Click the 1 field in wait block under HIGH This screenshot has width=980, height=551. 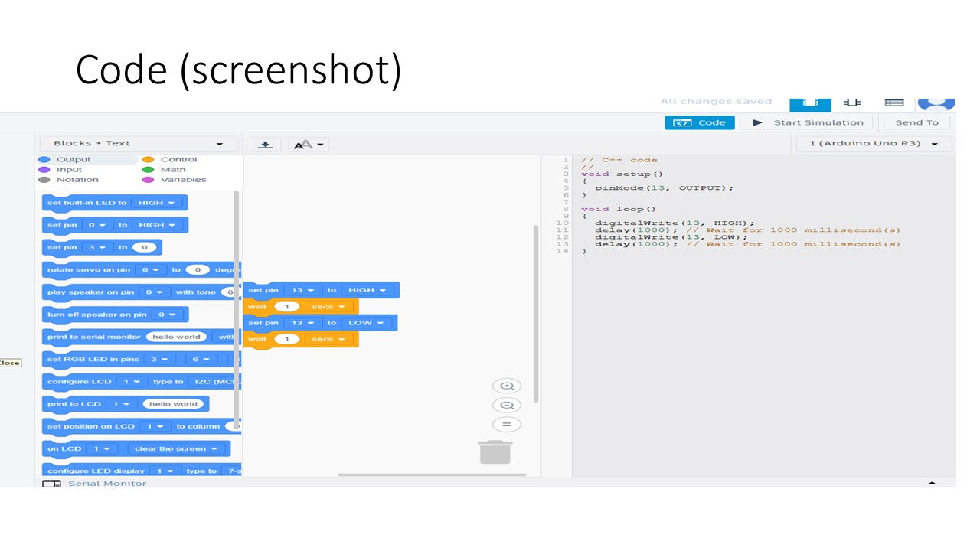click(287, 307)
